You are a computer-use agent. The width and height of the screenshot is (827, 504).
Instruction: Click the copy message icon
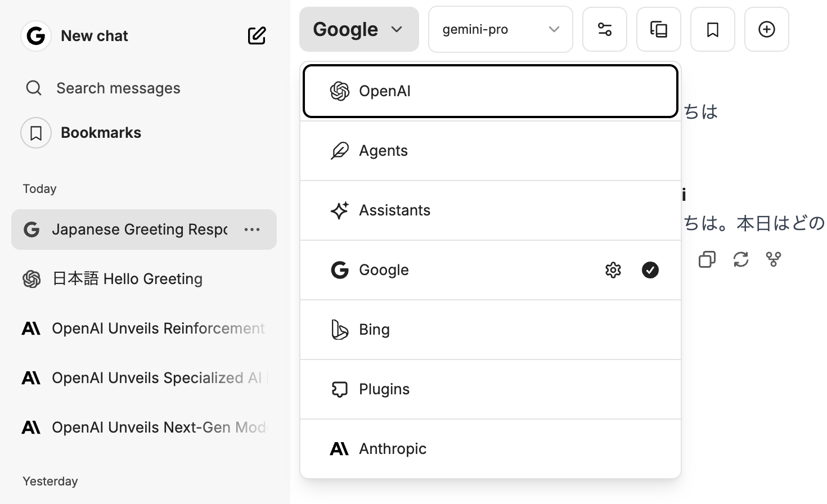coord(707,259)
